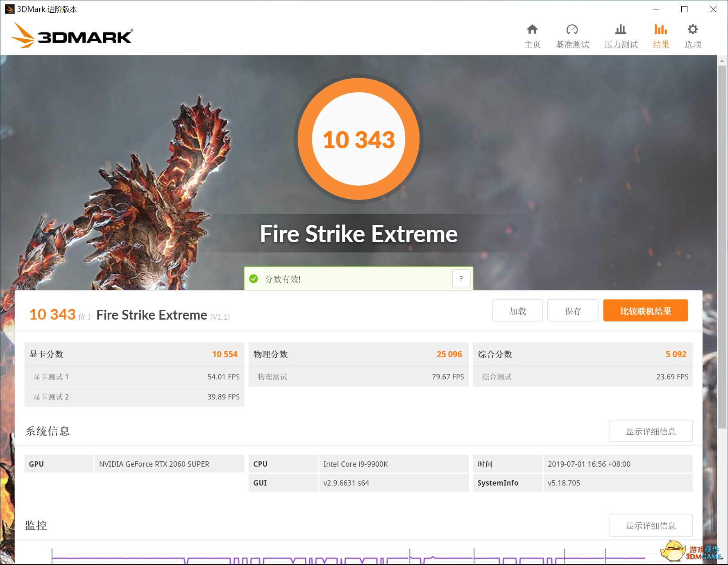
Task: Click the 分数有效! status message
Action: coord(283,279)
